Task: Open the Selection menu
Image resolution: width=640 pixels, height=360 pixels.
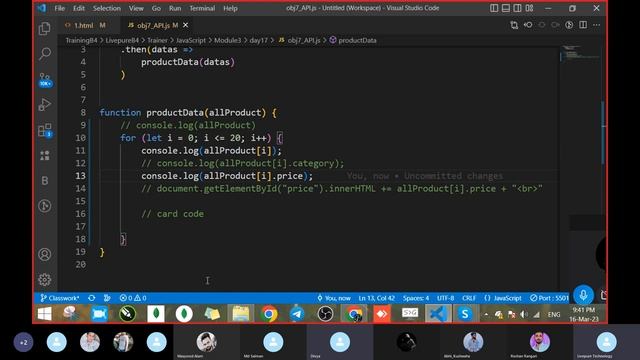Action: [x=107, y=8]
